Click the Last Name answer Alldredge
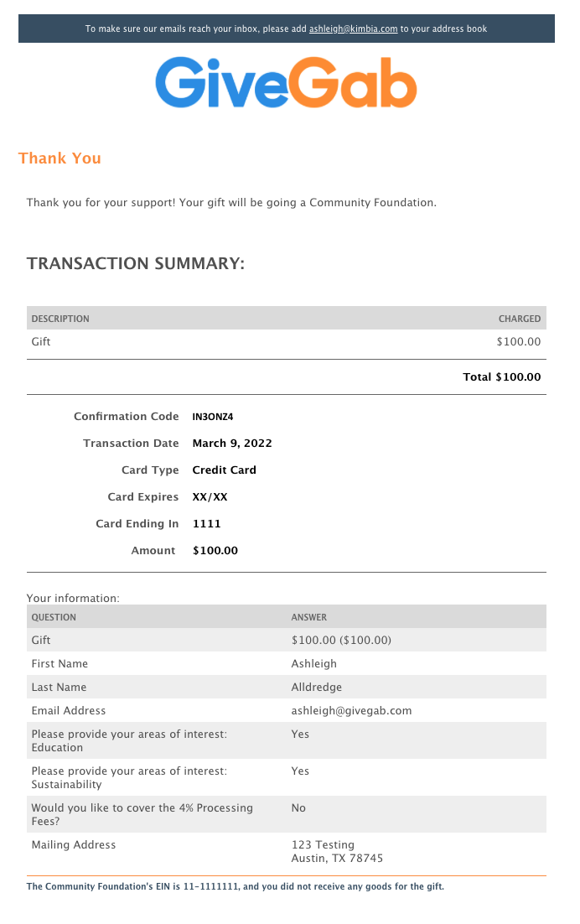The width and height of the screenshot is (580, 924). pyautogui.click(x=316, y=687)
